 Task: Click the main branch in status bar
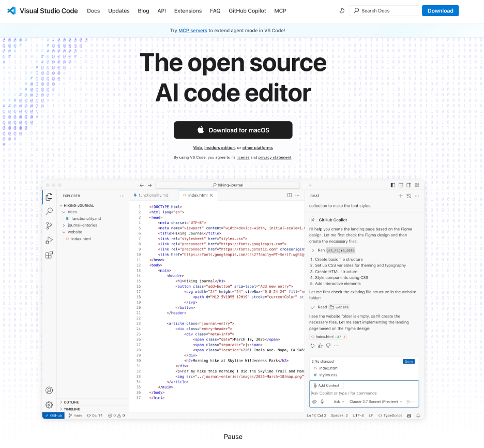[75, 415]
